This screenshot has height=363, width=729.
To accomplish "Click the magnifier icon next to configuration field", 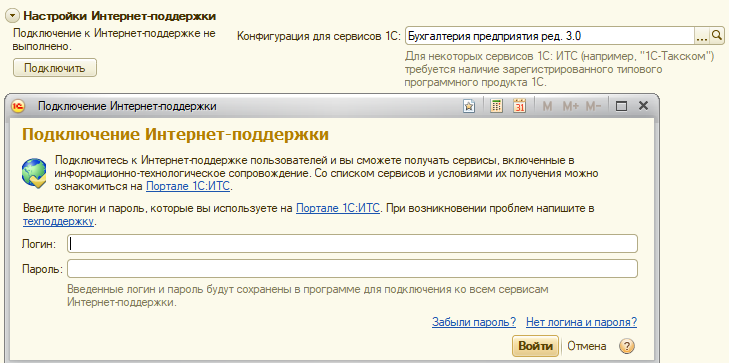I will coord(717,35).
